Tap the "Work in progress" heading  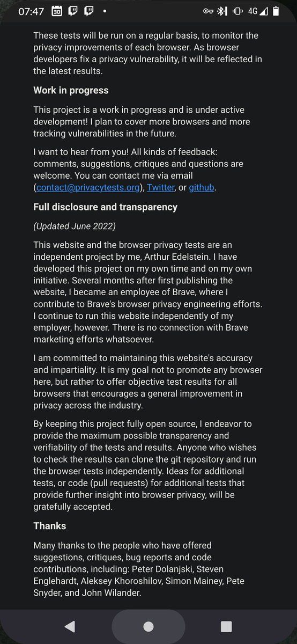point(71,90)
